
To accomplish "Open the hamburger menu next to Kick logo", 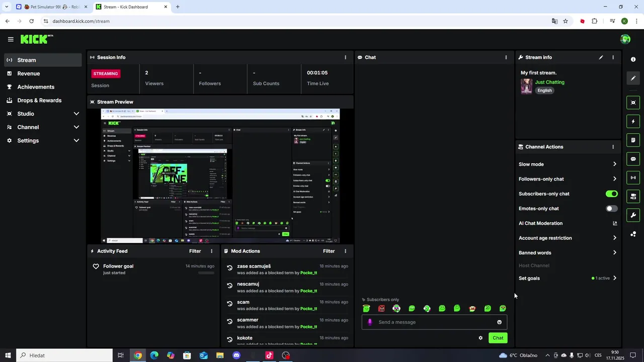I will (x=11, y=39).
